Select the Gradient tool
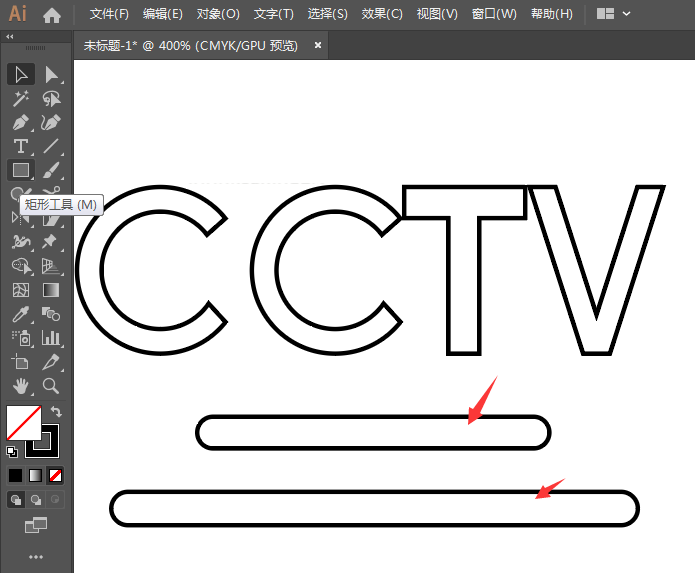 51,290
